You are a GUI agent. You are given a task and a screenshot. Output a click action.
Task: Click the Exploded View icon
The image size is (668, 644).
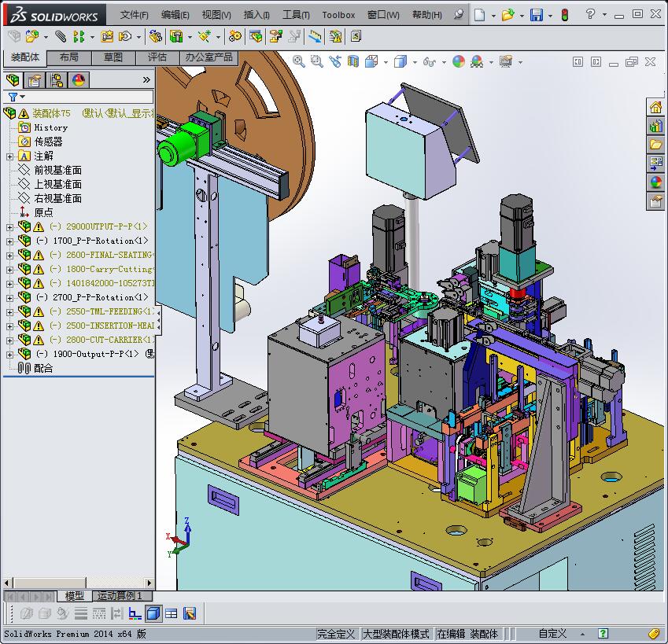(275, 37)
